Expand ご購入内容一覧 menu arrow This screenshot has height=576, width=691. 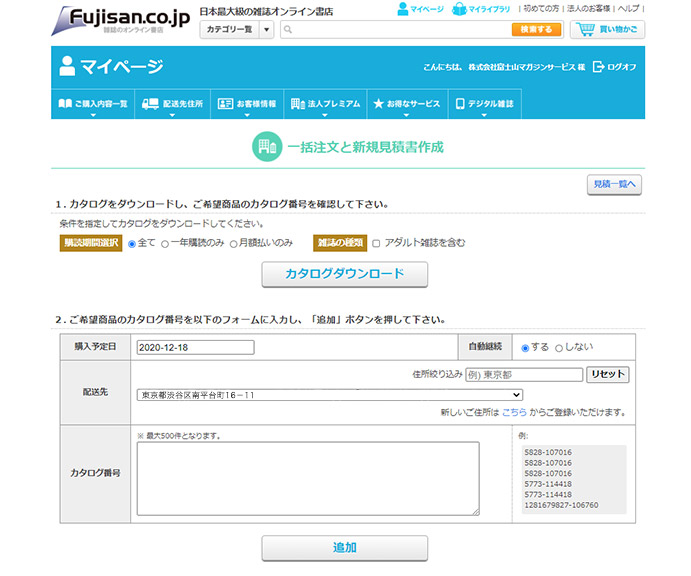[x=93, y=115]
